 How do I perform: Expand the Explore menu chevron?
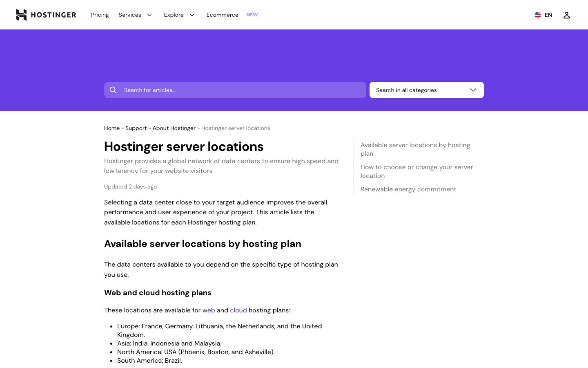click(192, 15)
